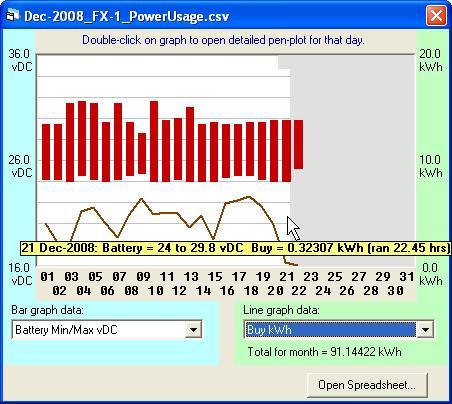Click day label 25 on the x-axis

[x=335, y=277]
